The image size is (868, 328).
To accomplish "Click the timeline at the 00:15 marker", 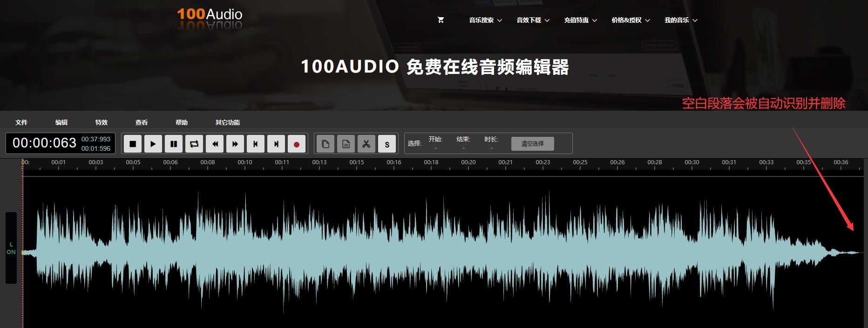I will [x=357, y=162].
